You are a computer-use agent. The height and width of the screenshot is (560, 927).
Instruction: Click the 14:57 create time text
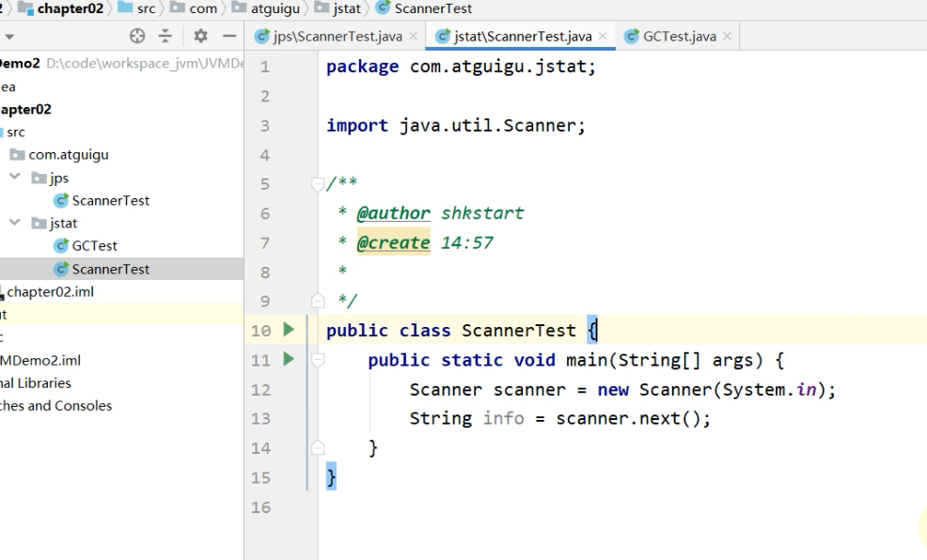[x=467, y=242]
